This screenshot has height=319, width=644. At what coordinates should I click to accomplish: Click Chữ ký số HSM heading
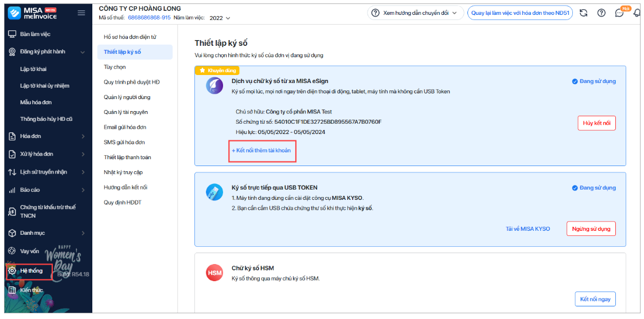[252, 268]
